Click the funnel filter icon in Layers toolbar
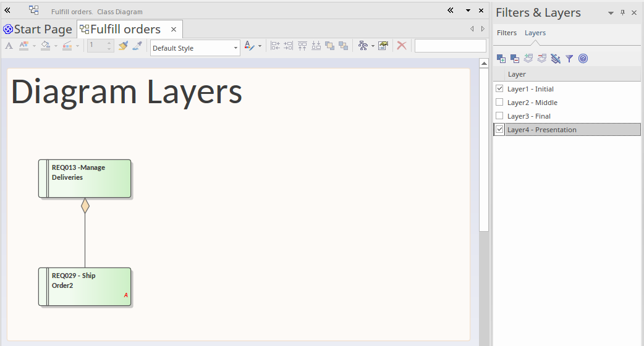Screen dimensions: 644x346 point(569,59)
